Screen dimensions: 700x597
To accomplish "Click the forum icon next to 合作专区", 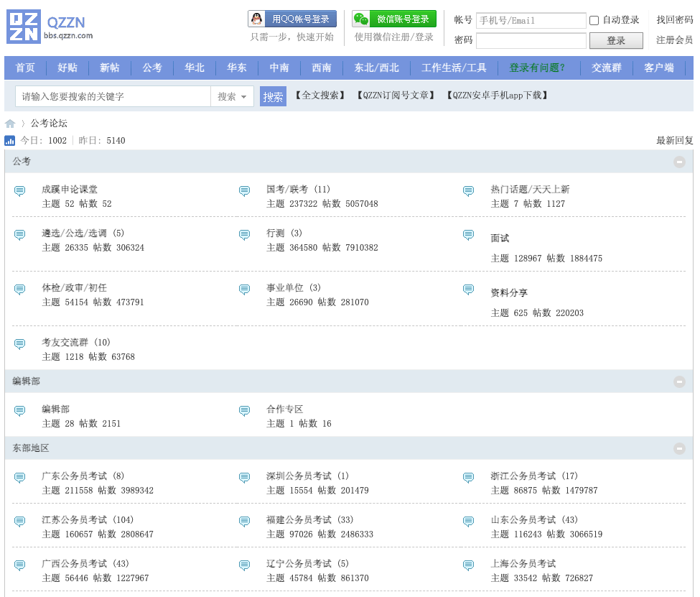I will coord(244,411).
